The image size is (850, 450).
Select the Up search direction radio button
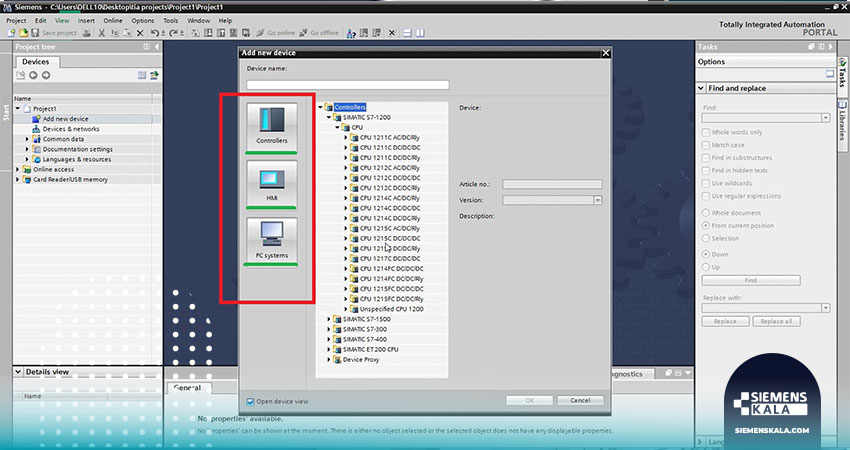pyautogui.click(x=706, y=267)
